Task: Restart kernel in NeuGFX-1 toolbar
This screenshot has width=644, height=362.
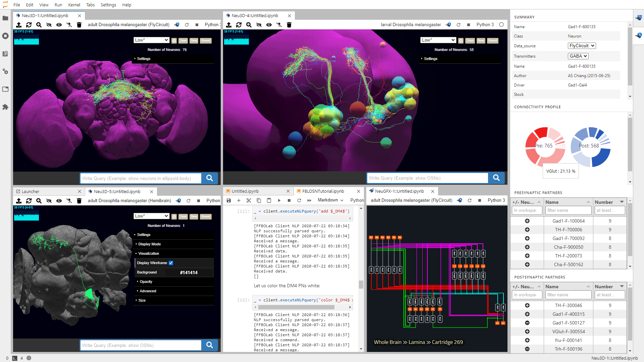Action: coord(470,200)
